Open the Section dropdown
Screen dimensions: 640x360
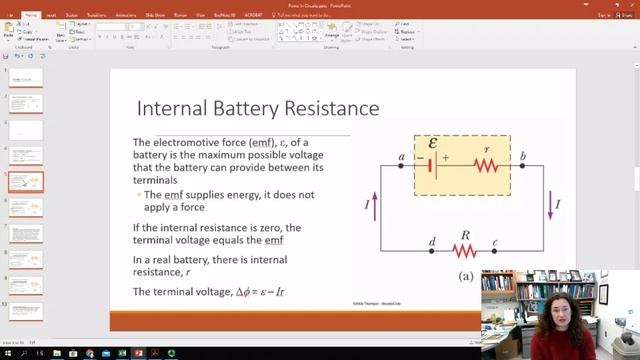[x=80, y=39]
